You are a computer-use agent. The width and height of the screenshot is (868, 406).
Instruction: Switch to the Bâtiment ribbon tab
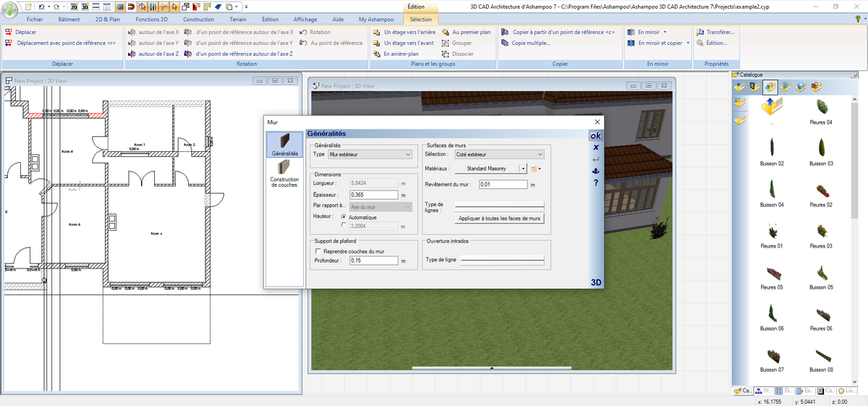[x=69, y=20]
